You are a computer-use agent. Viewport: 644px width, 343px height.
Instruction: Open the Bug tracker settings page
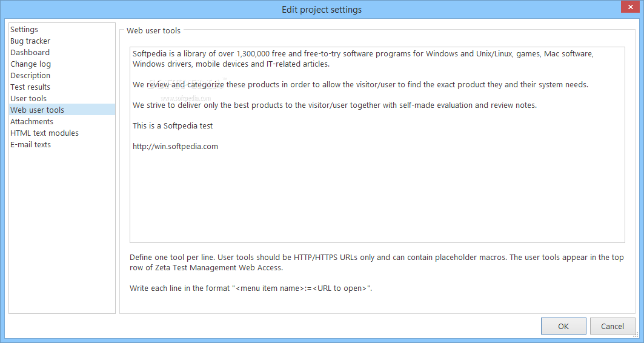coord(62,41)
